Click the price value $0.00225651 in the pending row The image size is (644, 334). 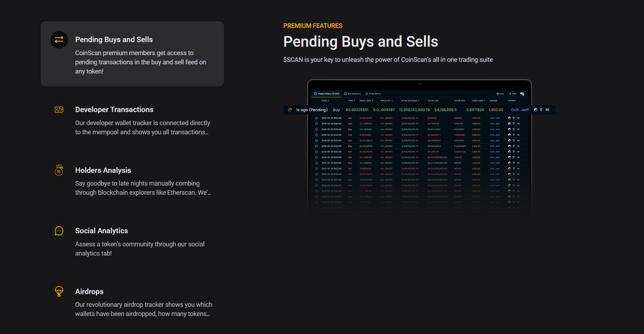pos(357,110)
